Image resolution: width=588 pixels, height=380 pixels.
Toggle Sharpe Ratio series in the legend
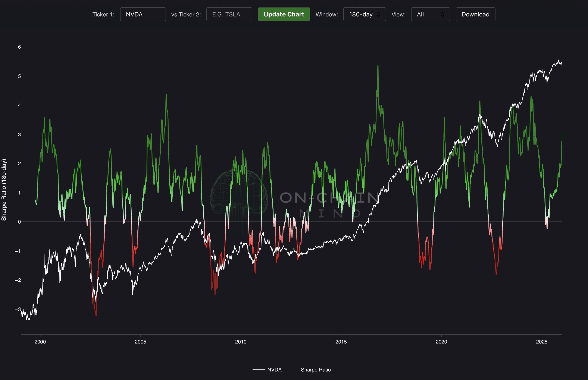(x=315, y=370)
